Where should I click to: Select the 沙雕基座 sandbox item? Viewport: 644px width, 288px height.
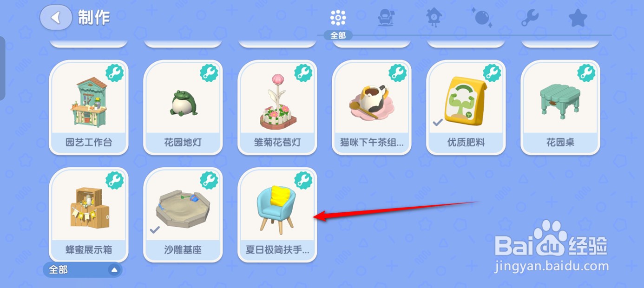(183, 215)
